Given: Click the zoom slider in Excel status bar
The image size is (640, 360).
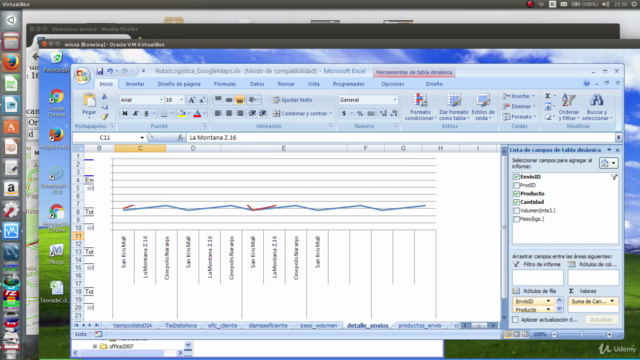Looking at the screenshot, I should point(582,334).
